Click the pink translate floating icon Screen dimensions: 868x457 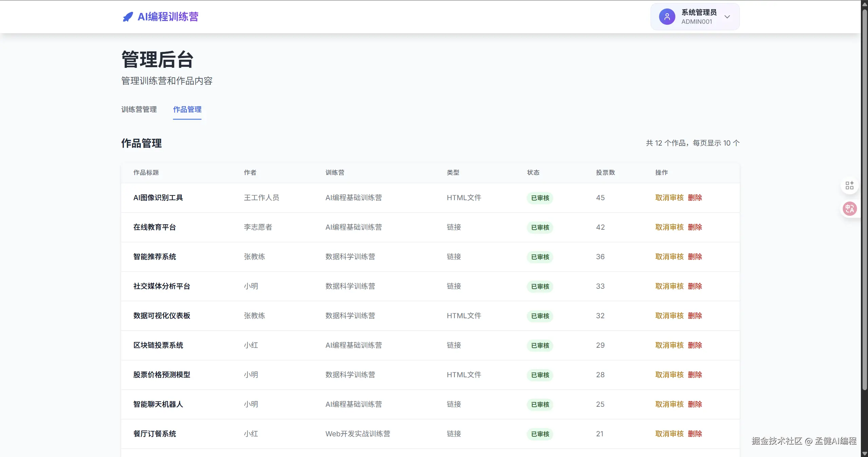(x=849, y=208)
